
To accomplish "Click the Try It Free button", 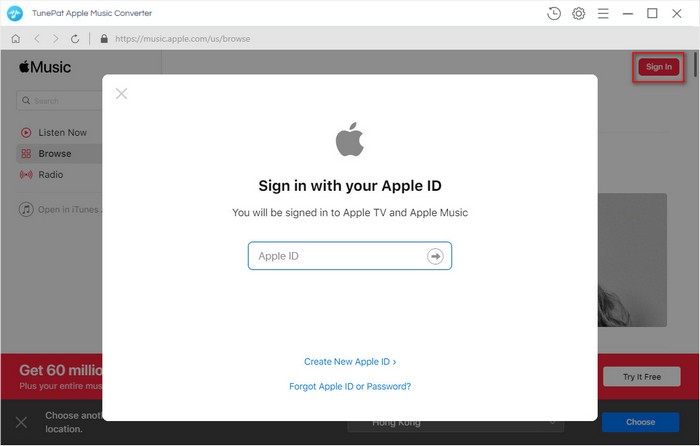I will point(642,377).
